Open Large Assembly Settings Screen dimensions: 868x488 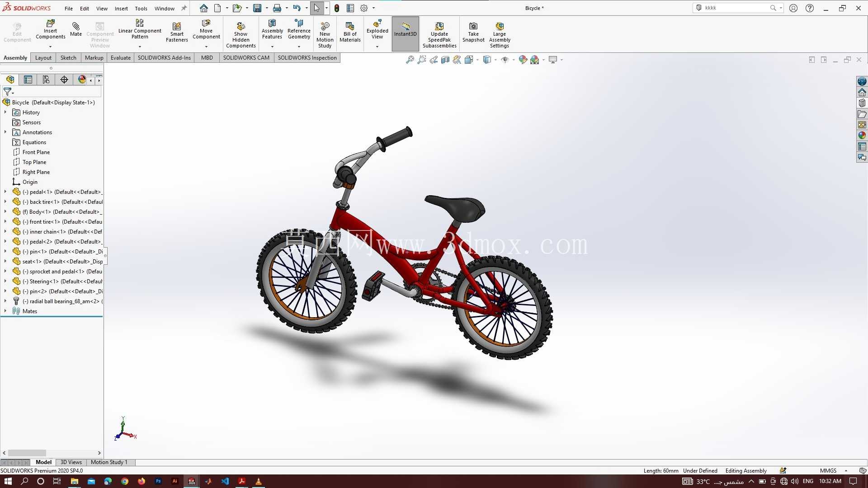click(x=500, y=35)
